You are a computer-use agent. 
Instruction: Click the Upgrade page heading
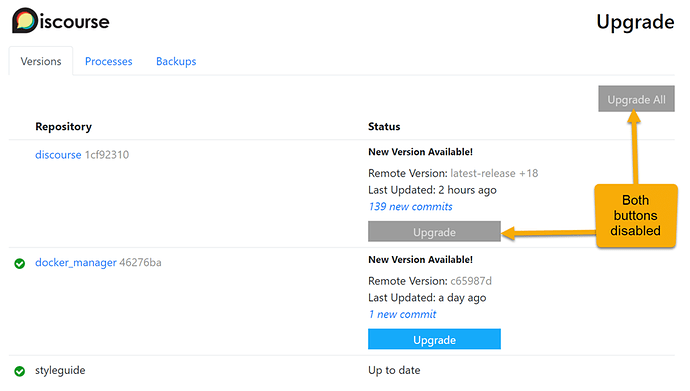point(635,22)
